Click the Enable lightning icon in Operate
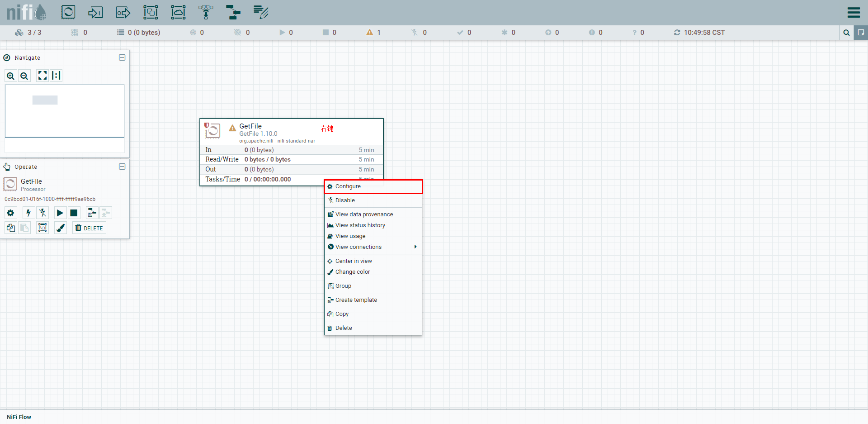868x424 pixels. click(28, 213)
